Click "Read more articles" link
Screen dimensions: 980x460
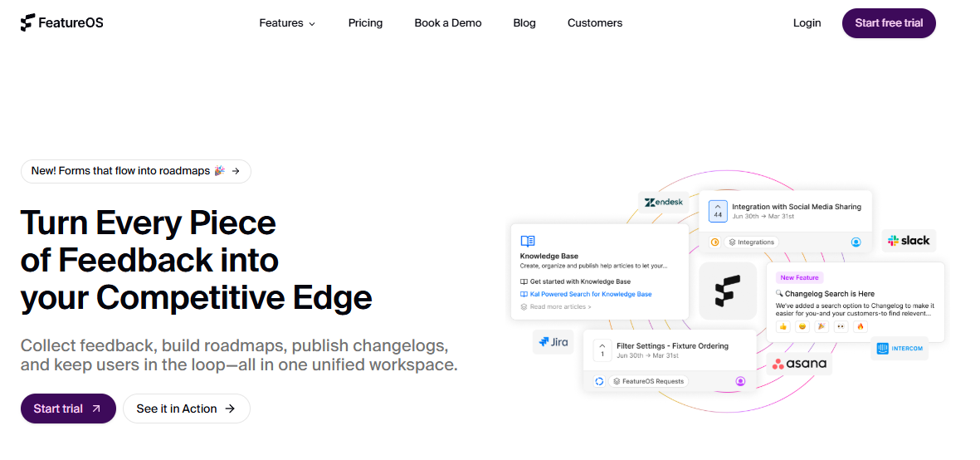(556, 307)
